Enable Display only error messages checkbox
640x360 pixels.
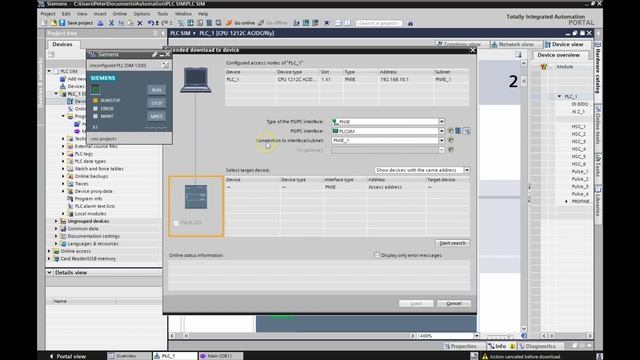(377, 255)
